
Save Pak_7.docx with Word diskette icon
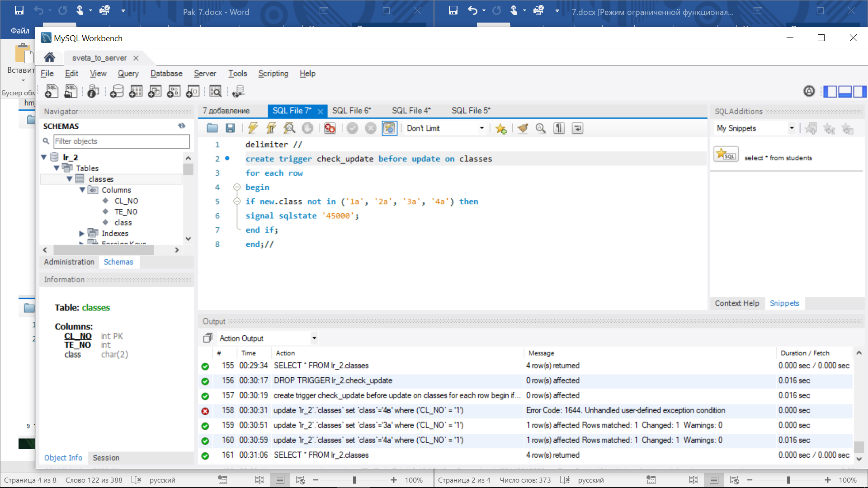(19, 10)
